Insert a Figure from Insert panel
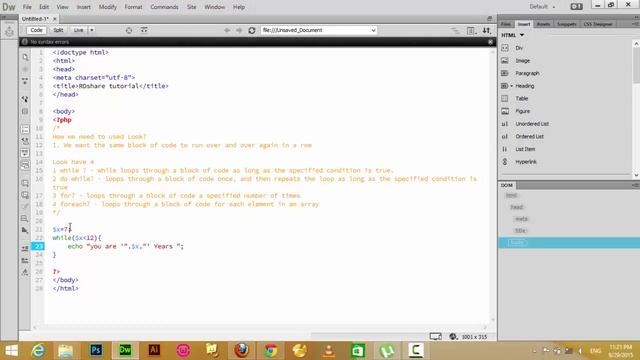 click(x=522, y=111)
